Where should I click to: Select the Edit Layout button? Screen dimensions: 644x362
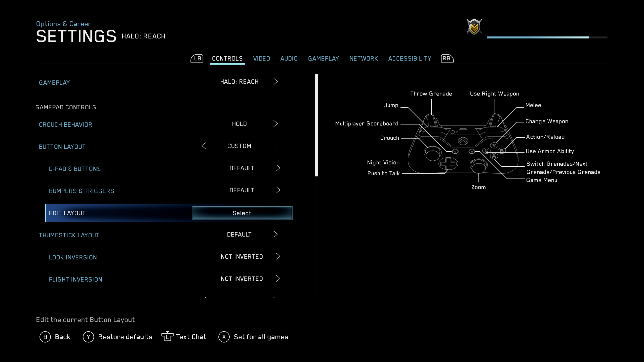click(x=242, y=213)
